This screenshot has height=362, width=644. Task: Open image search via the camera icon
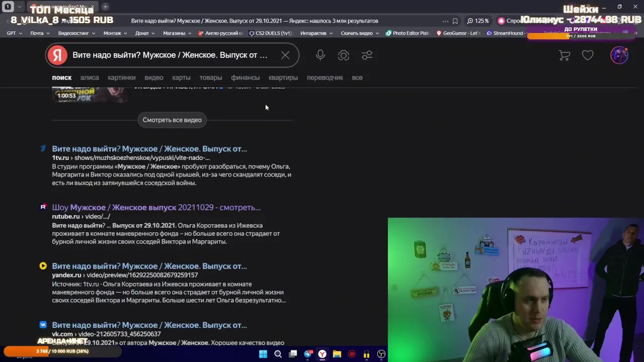pyautogui.click(x=344, y=55)
